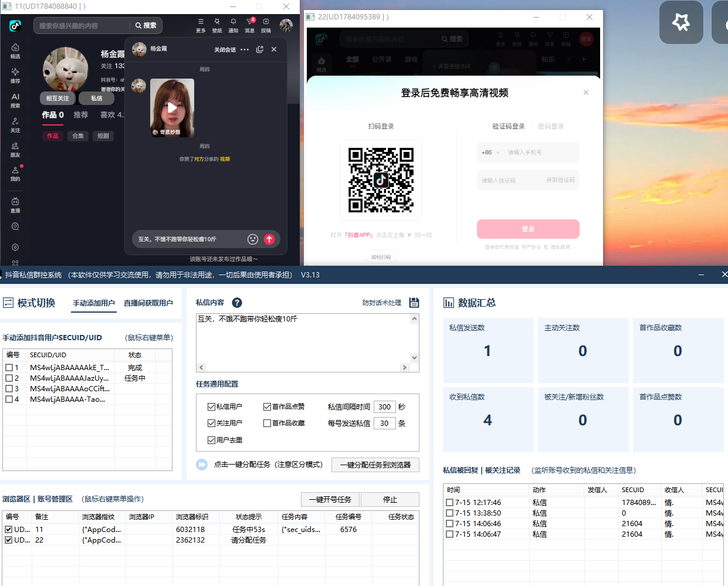Click the hexagon settings icon in sidebar
Screen dimensions: 728x586
[x=15, y=248]
